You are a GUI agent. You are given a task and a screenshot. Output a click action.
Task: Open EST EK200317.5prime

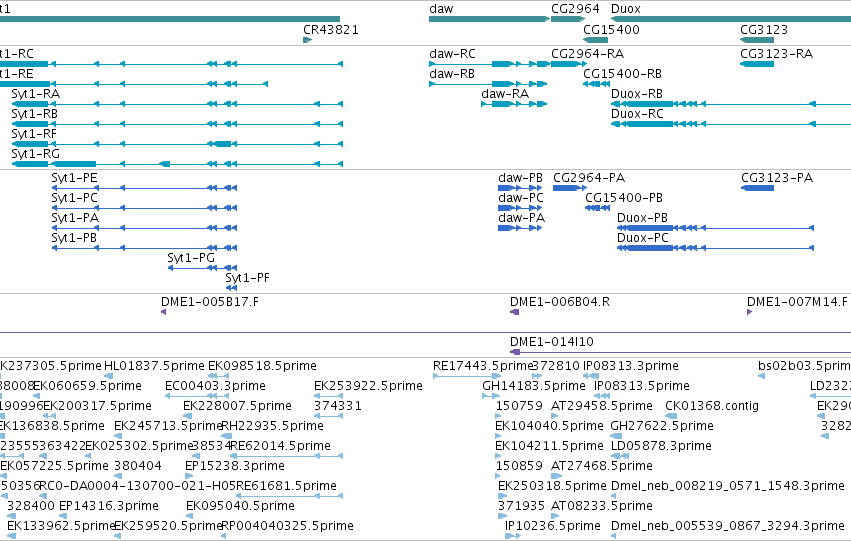(97, 406)
